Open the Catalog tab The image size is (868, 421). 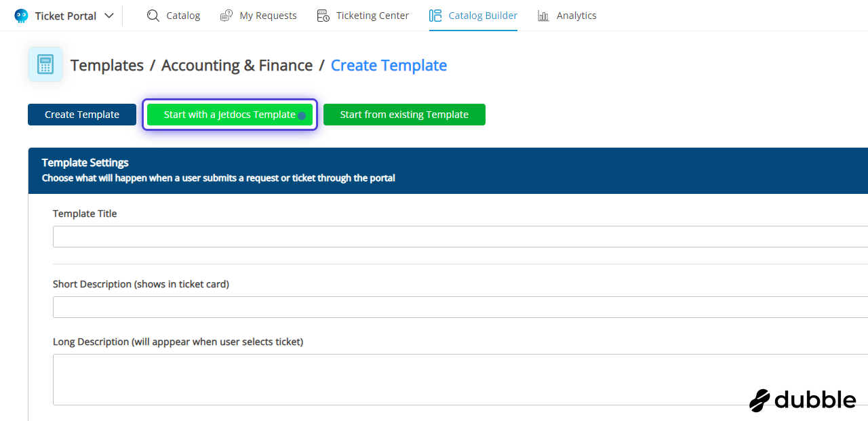(174, 16)
